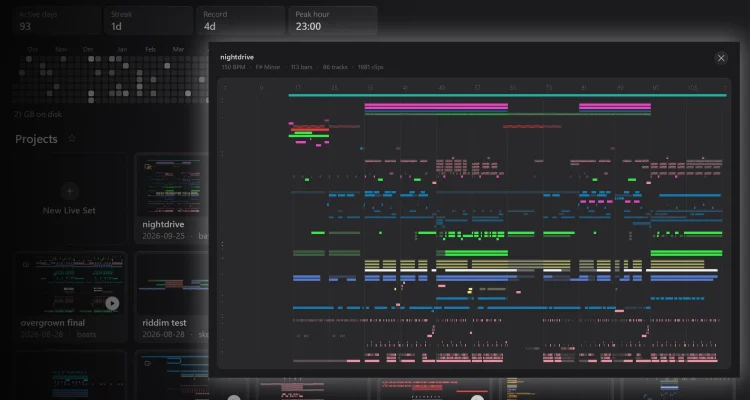Toggle the favorites star beside Projects

click(x=72, y=138)
